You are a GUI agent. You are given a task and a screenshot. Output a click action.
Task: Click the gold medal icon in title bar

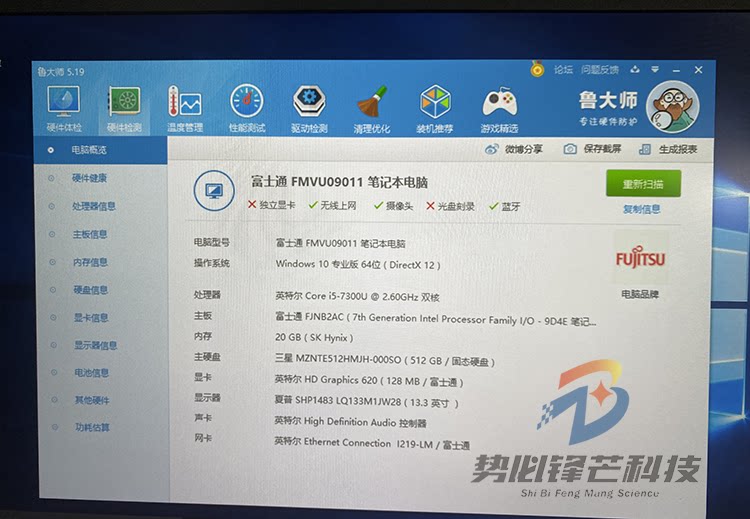click(x=537, y=69)
